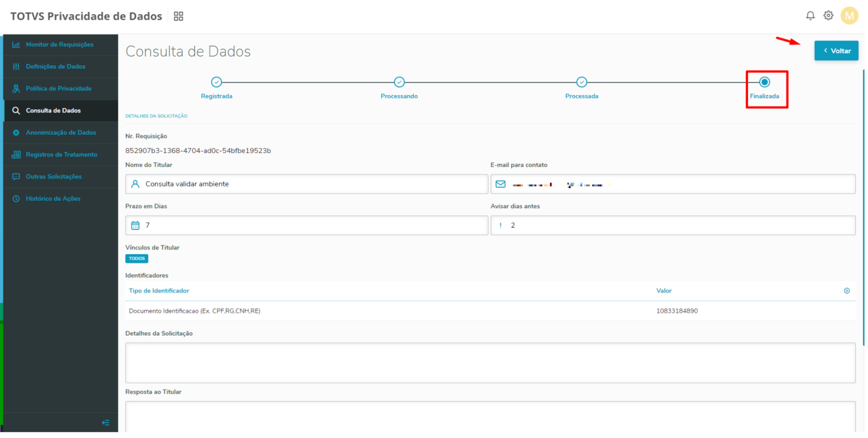Open notifications bell icon

811,15
